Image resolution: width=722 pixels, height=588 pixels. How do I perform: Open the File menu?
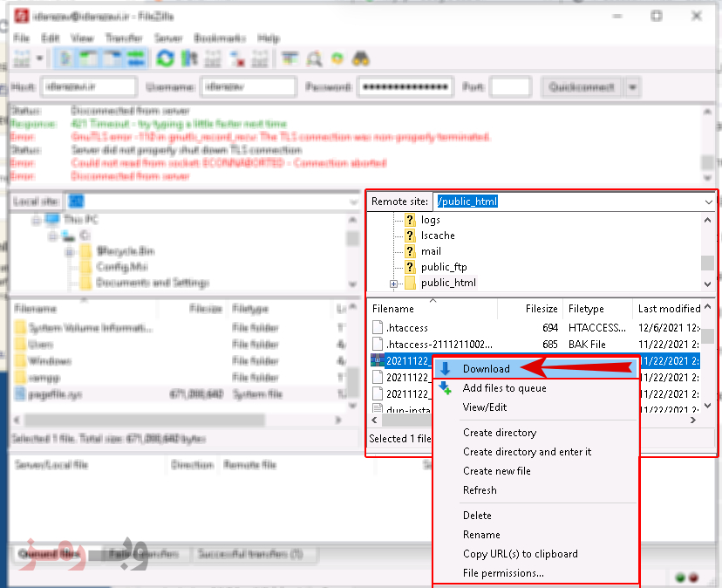coord(21,38)
